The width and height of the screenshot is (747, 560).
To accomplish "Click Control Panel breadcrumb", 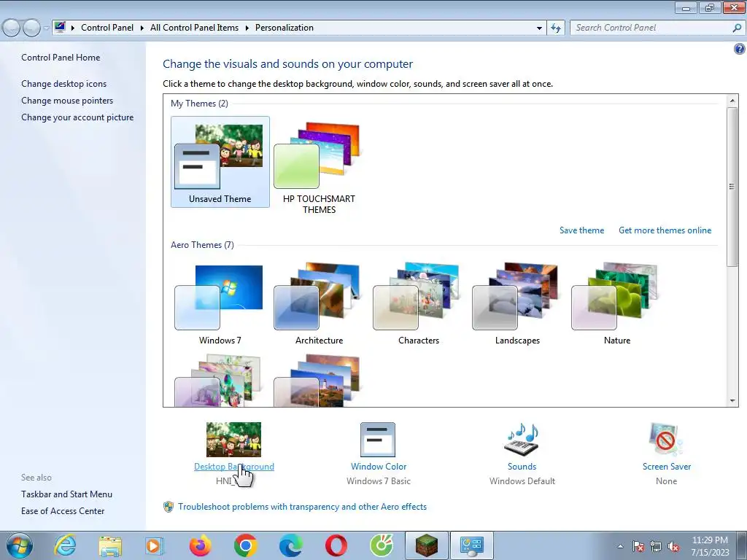I will tap(107, 28).
